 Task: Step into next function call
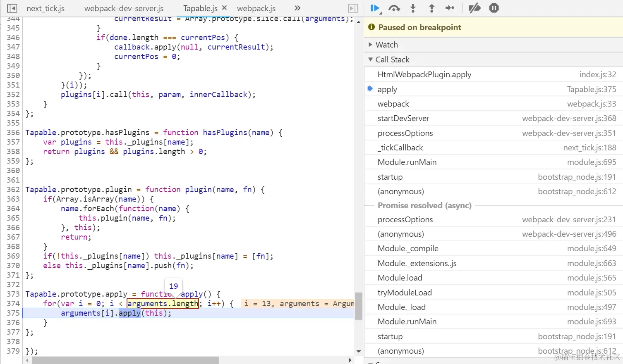(x=413, y=8)
